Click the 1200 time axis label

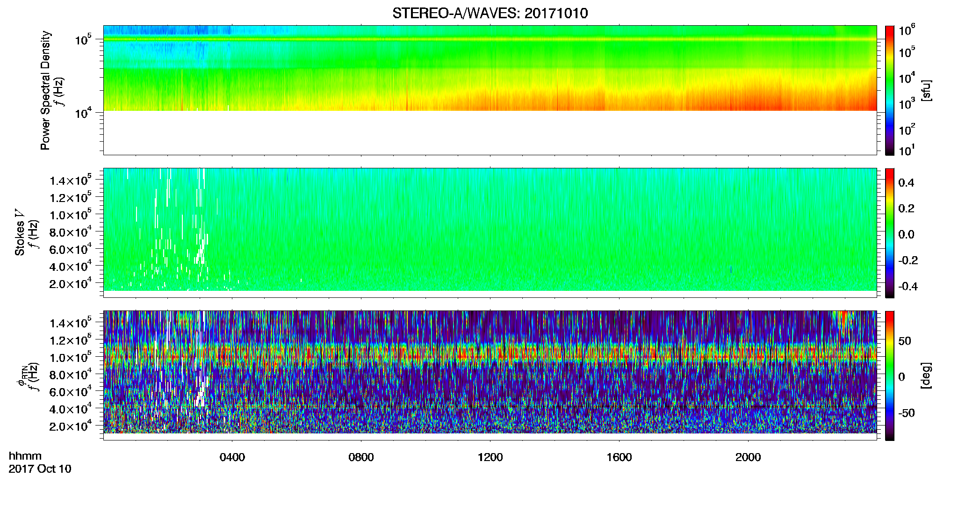click(490, 457)
